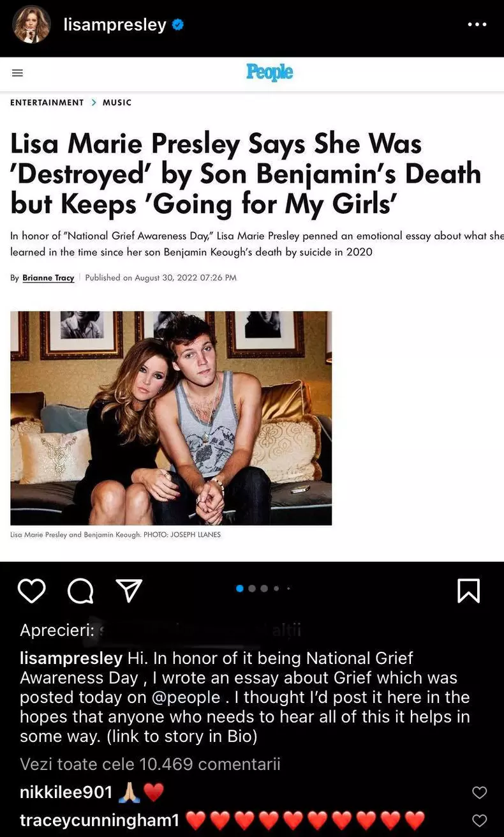This screenshot has height=837, width=504.
Task: Open the lisampresley username in the header
Action: (x=115, y=25)
